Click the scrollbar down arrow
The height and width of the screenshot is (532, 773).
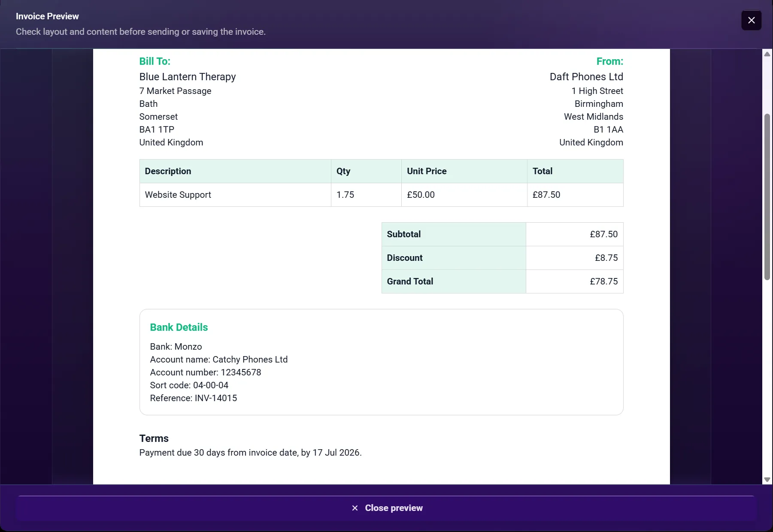coord(767,480)
